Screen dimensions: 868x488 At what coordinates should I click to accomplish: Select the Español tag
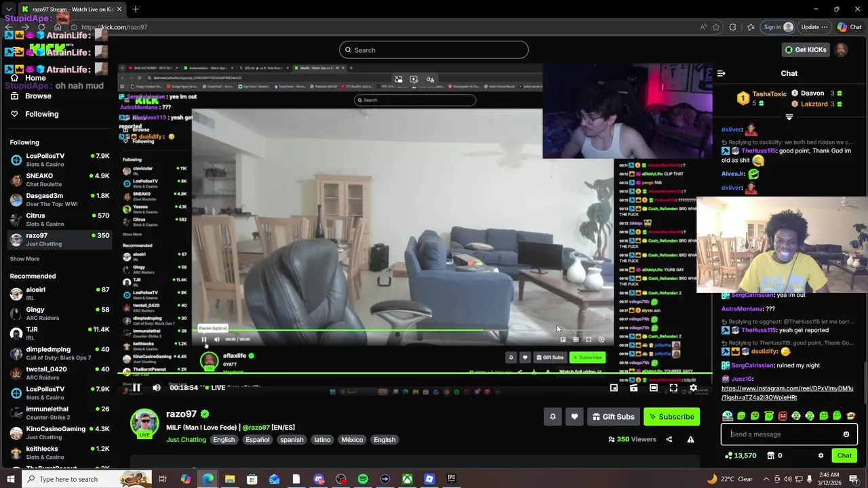click(258, 439)
